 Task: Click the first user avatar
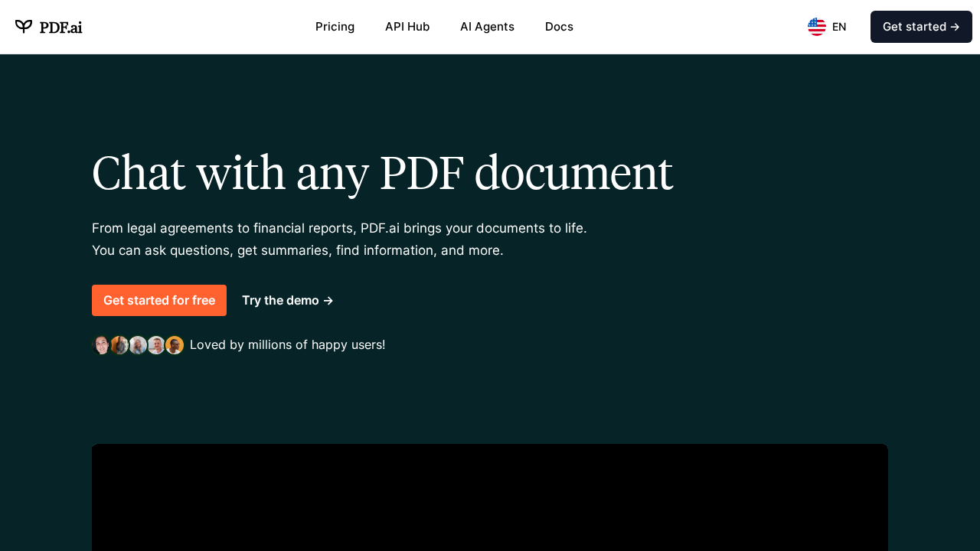[101, 344]
